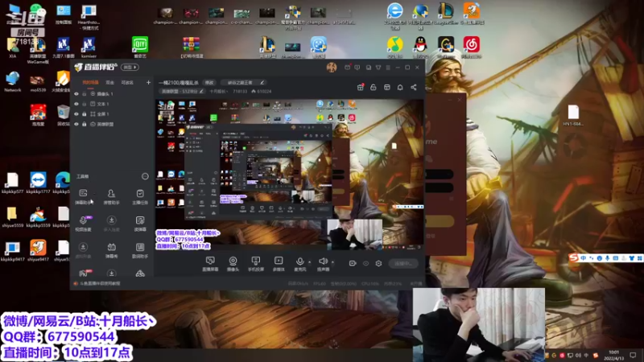Toggle visibility of 文本 1 source

coord(76,104)
